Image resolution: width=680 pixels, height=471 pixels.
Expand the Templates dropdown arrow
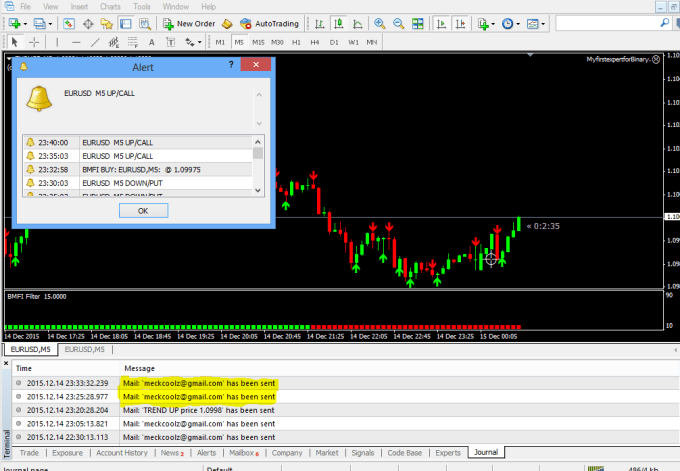click(543, 24)
